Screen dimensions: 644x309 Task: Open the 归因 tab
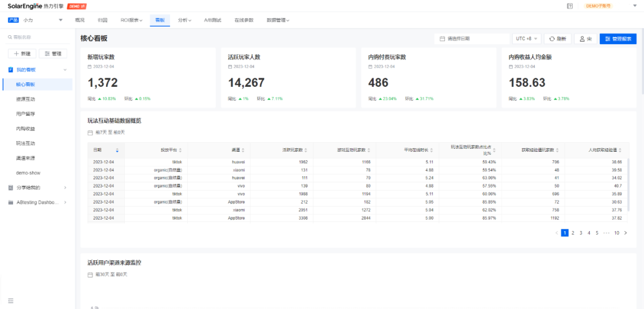[x=103, y=20]
